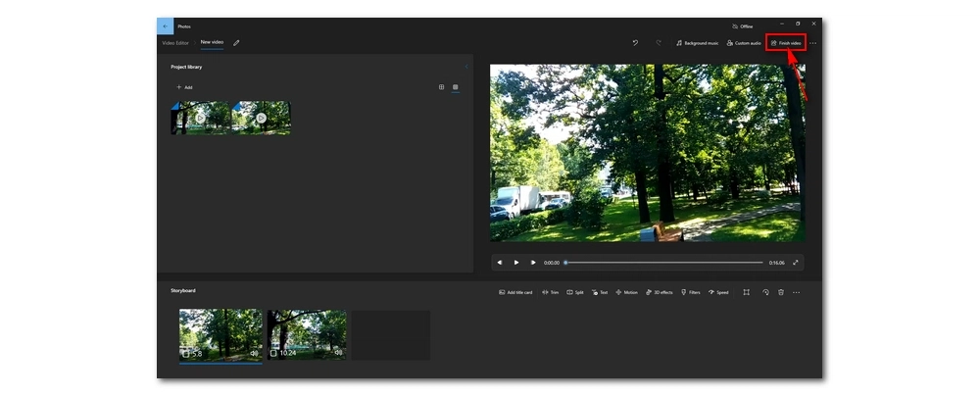Open the Video Editor breadcrumb
This screenshot has height=397, width=980.
coord(175,43)
